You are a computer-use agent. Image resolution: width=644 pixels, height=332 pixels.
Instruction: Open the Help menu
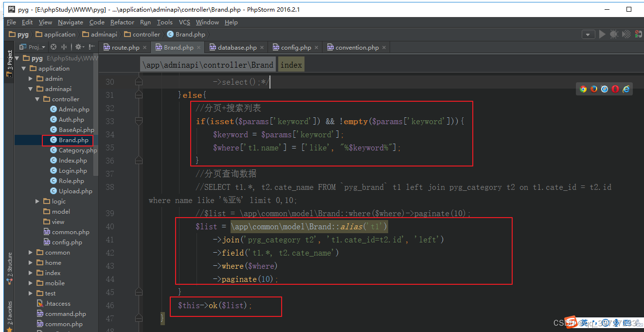(231, 22)
